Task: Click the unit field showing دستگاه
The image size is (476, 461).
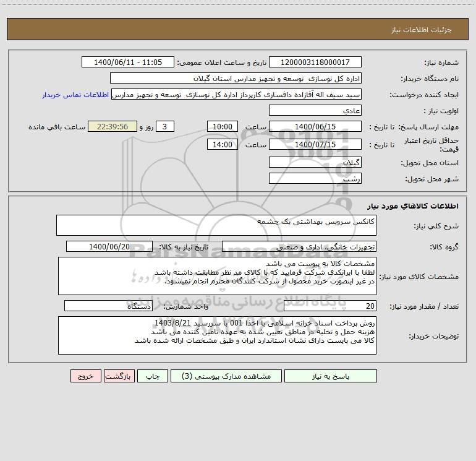Action: pyautogui.click(x=108, y=306)
